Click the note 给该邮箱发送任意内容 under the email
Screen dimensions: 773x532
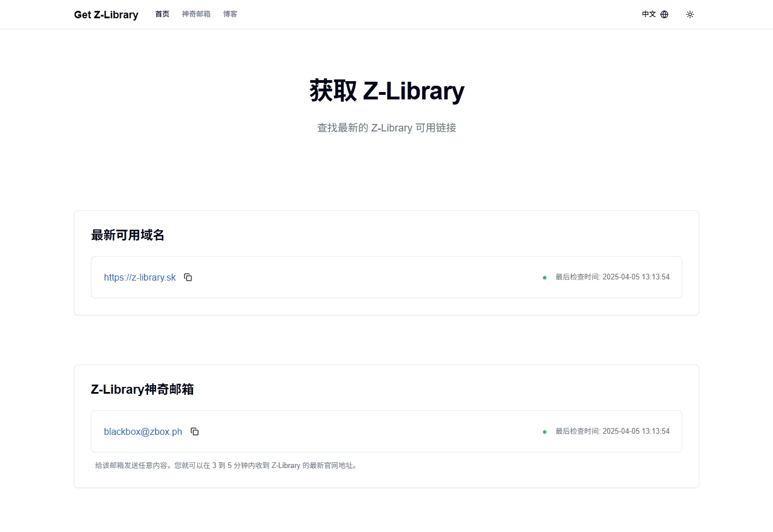[227, 466]
